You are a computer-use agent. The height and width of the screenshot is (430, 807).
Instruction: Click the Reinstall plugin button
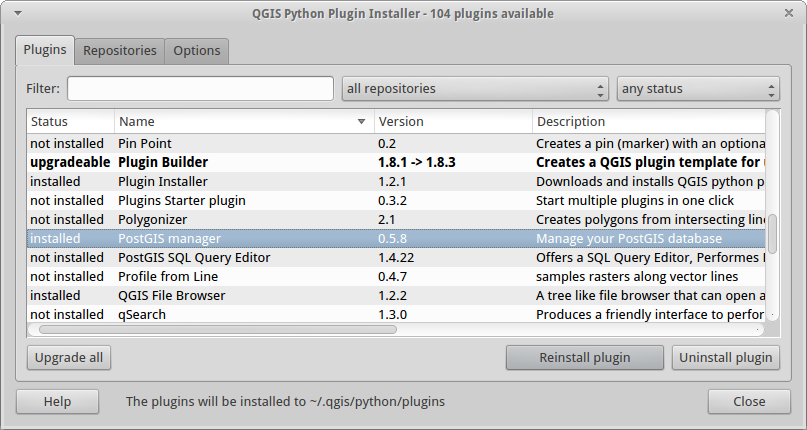pos(585,357)
